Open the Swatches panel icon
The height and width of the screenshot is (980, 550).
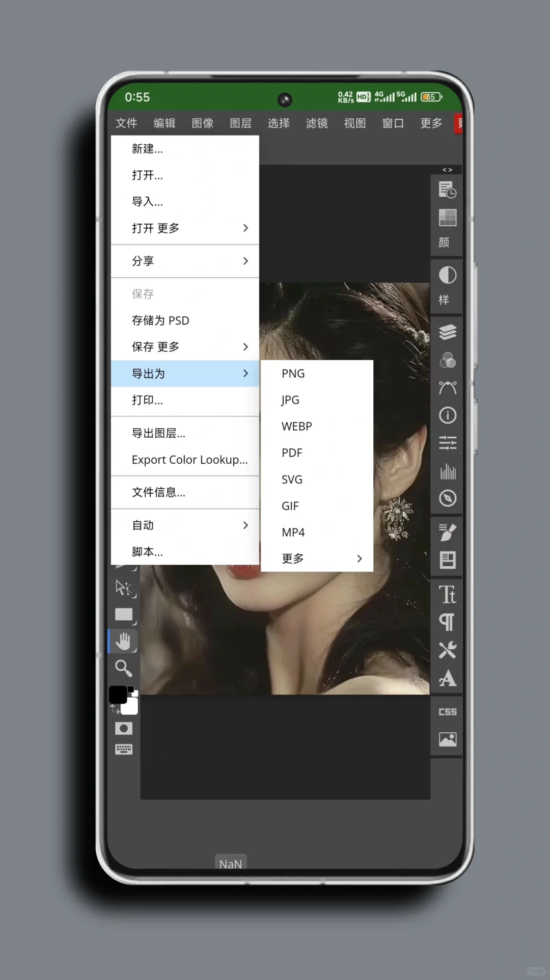447,218
